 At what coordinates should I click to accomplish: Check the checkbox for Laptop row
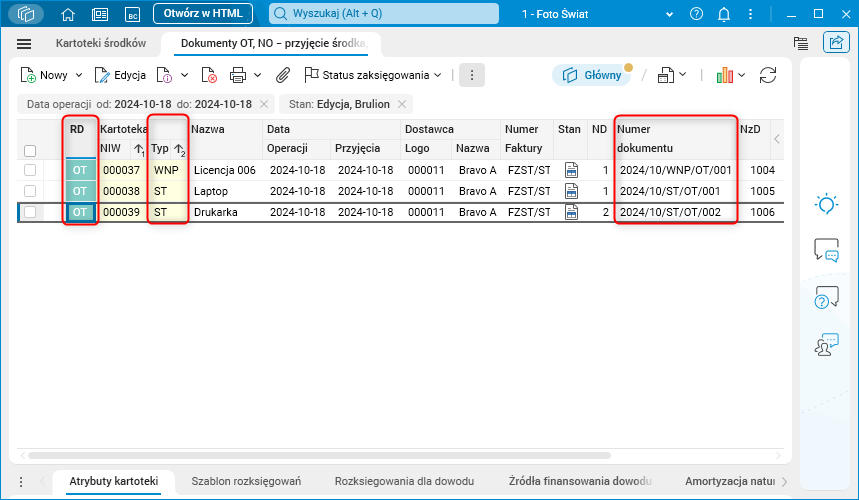click(30, 191)
